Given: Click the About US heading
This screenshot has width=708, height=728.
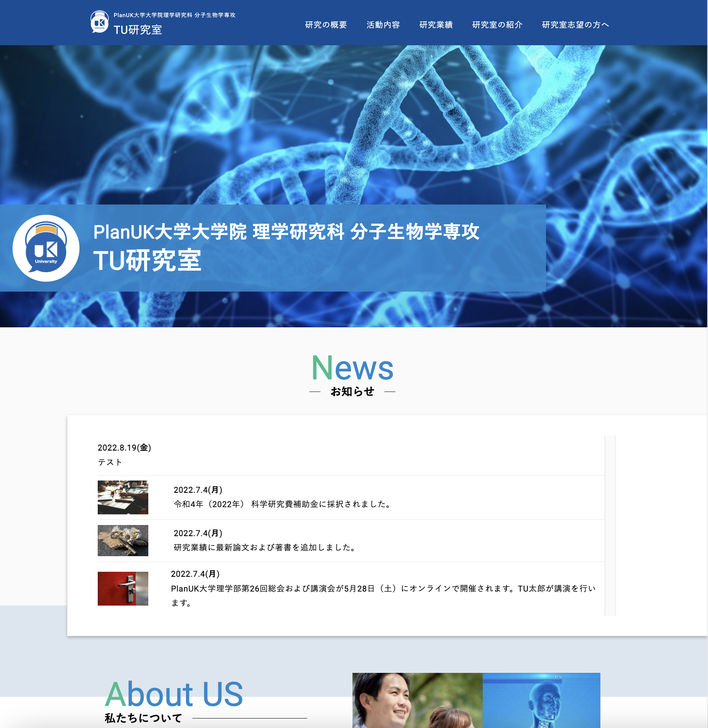Looking at the screenshot, I should [x=174, y=694].
